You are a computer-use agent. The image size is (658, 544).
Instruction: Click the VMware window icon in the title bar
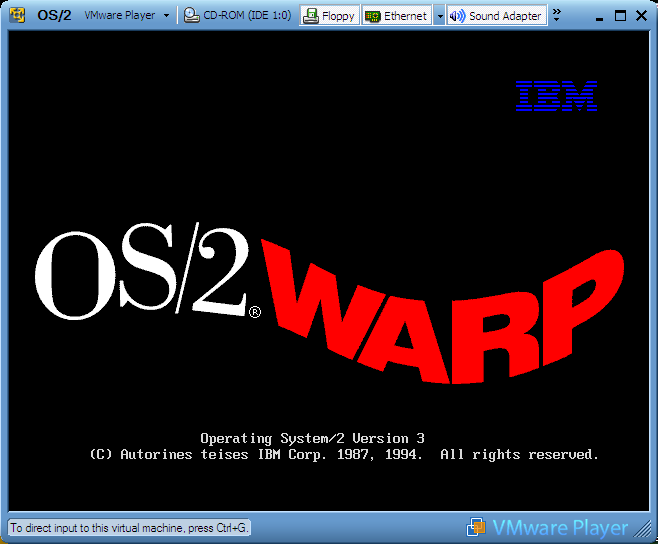pos(18,16)
